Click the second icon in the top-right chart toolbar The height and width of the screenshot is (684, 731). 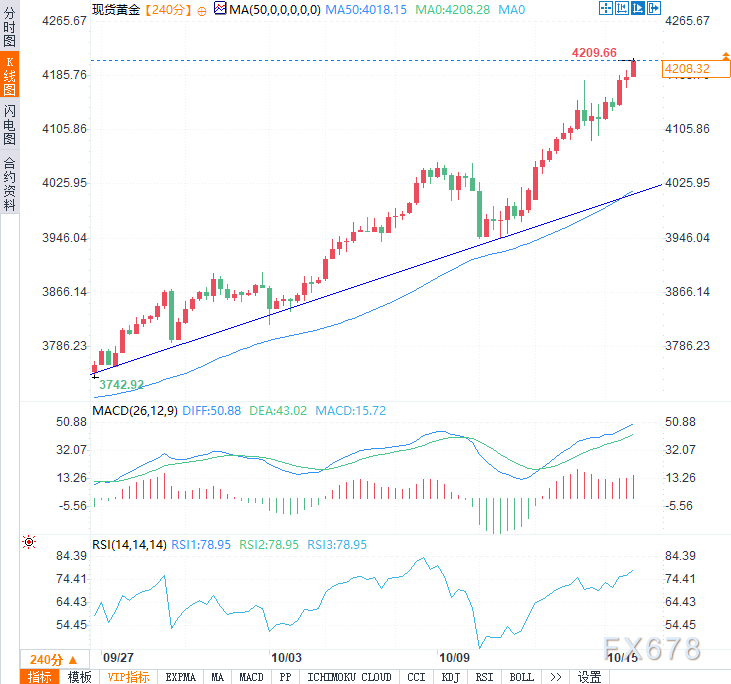[621, 9]
